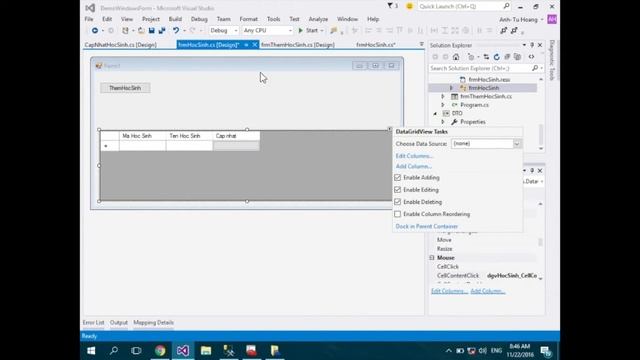Click the Collapse All icon in Solution Explorer
This screenshot has width=640, height=360.
[x=507, y=57]
